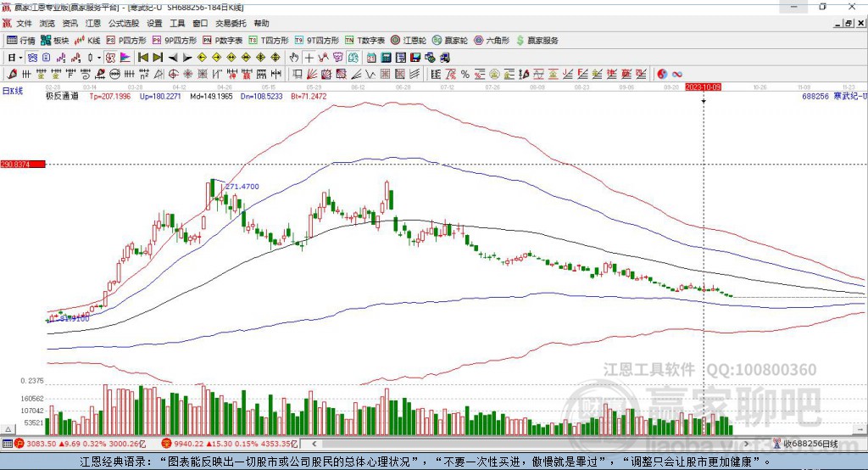This screenshot has height=470, width=868.
Task: Select the triangle angle ruler tool
Action: pos(159,74)
